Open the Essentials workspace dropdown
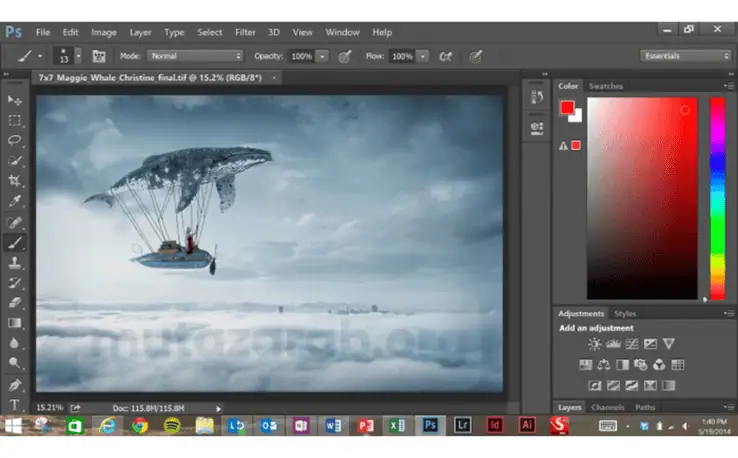 tap(685, 56)
